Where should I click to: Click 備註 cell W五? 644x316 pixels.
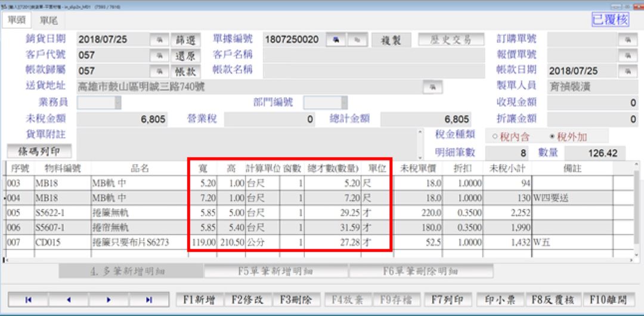(x=572, y=243)
